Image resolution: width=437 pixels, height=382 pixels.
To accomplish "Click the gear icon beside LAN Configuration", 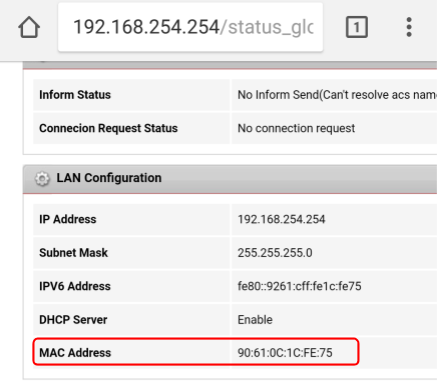I will tap(42, 179).
